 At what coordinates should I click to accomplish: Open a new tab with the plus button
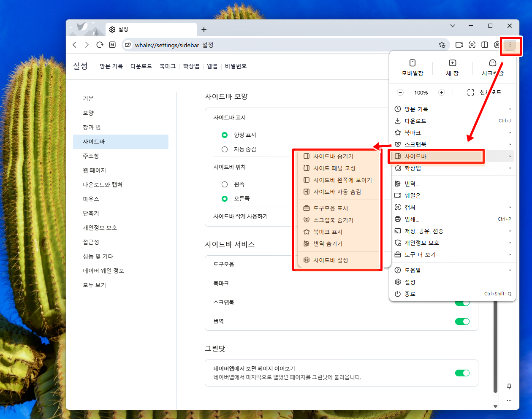point(204,30)
